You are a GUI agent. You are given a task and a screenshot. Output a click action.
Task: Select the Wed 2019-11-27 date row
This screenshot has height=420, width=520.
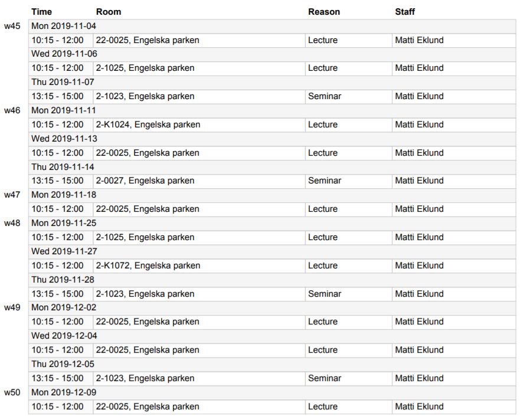pos(272,252)
